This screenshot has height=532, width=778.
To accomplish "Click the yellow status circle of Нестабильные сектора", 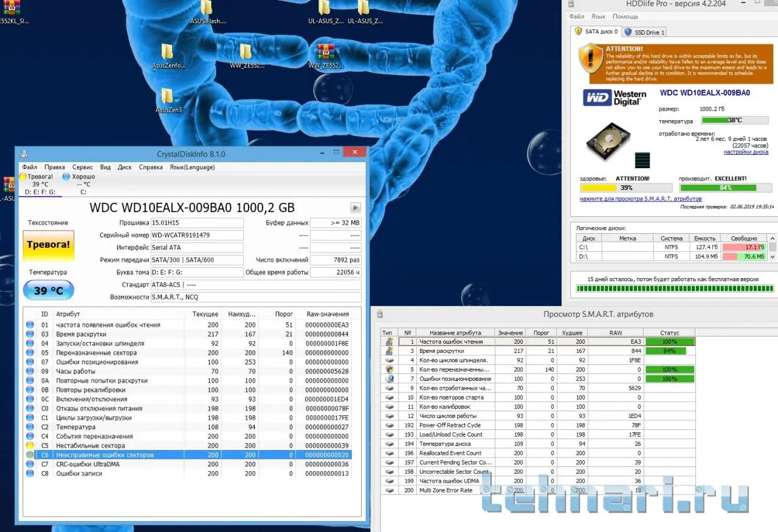I will 30,446.
